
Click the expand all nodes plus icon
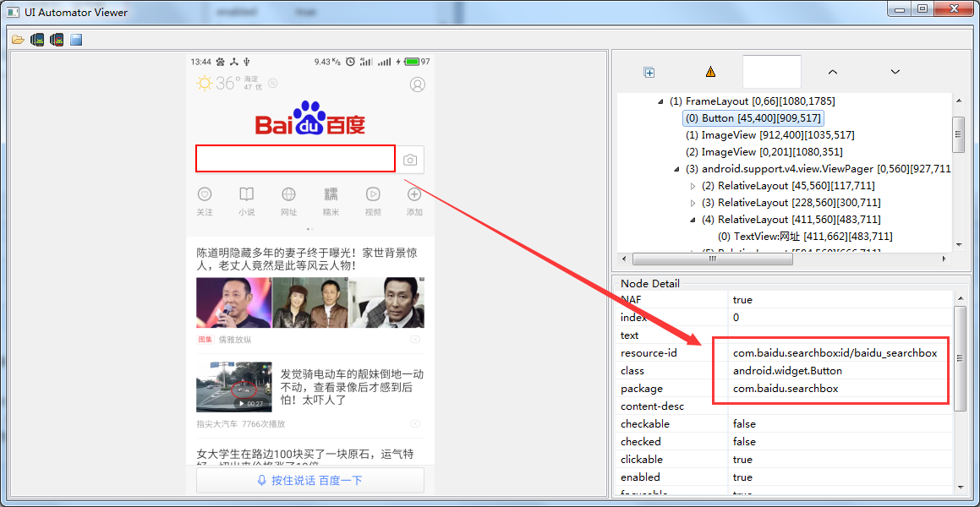pyautogui.click(x=649, y=73)
